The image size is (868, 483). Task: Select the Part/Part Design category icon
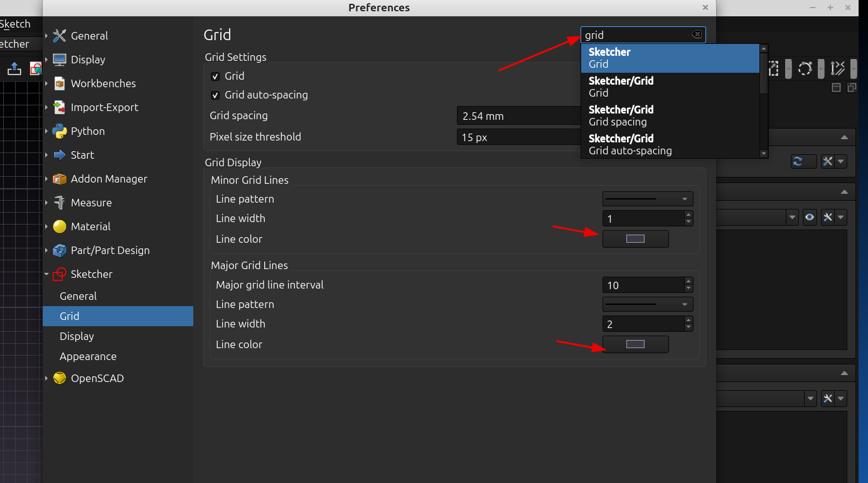(60, 250)
